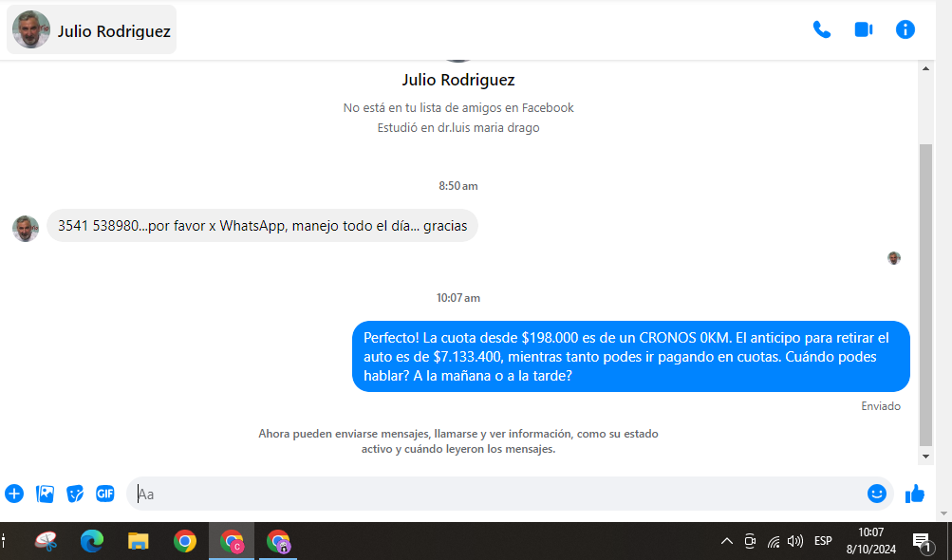Start a video call with Julio Rodriguez

864,29
